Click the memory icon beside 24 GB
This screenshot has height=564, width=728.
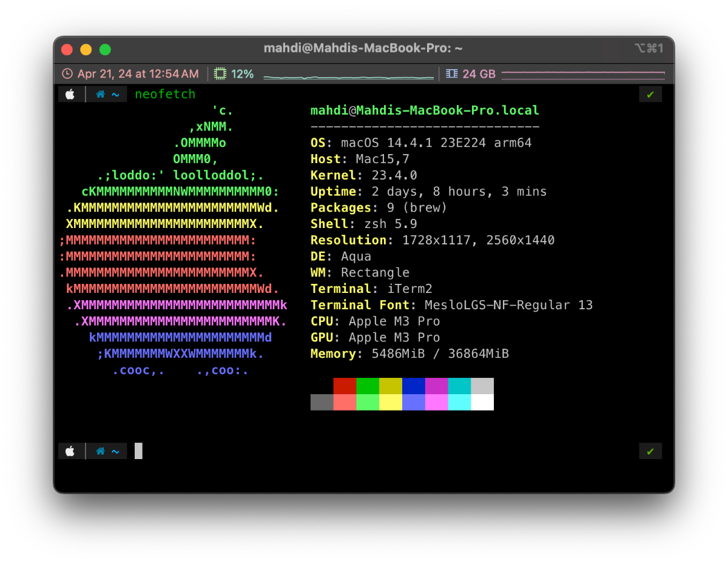pos(451,74)
